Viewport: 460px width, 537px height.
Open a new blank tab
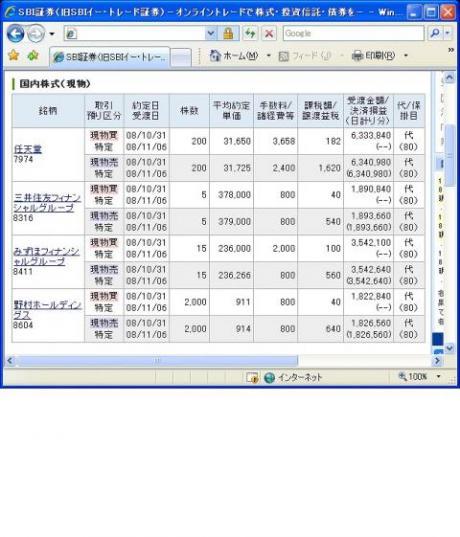coord(181,58)
